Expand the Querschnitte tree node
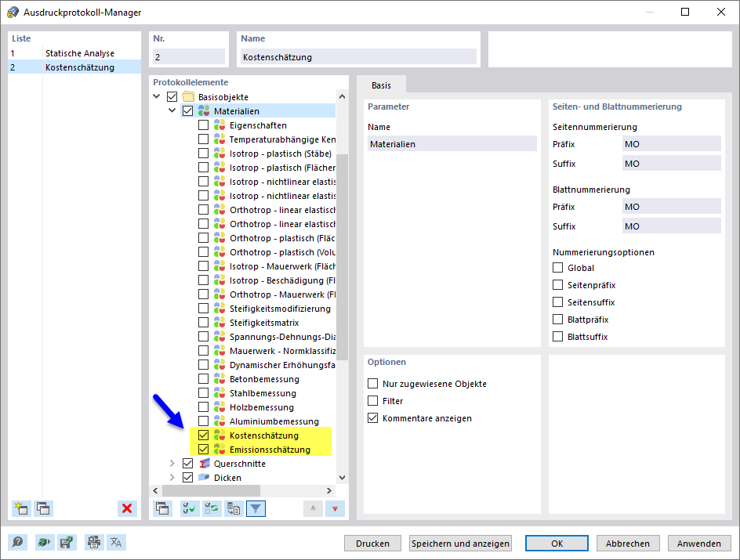 pyautogui.click(x=172, y=464)
